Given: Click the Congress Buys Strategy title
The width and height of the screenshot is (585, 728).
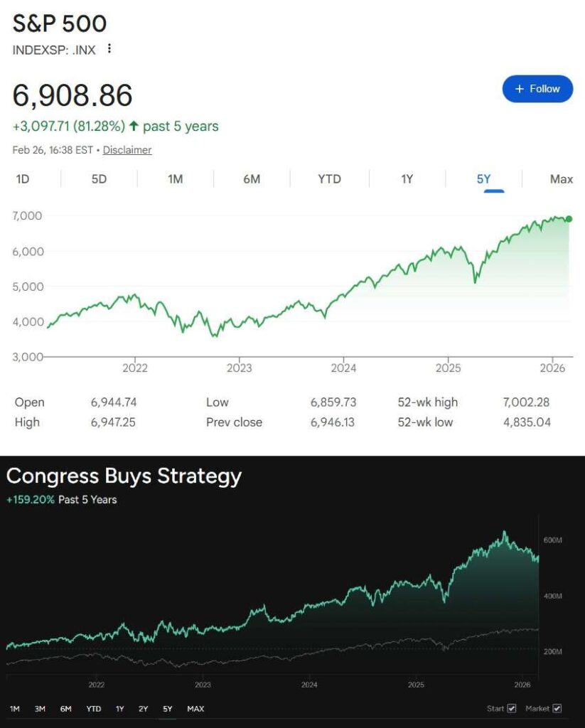Looking at the screenshot, I should click(124, 476).
